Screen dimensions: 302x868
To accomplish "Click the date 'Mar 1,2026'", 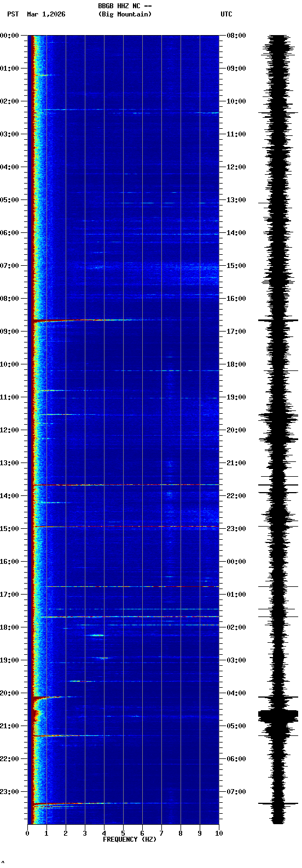I will pos(46,14).
